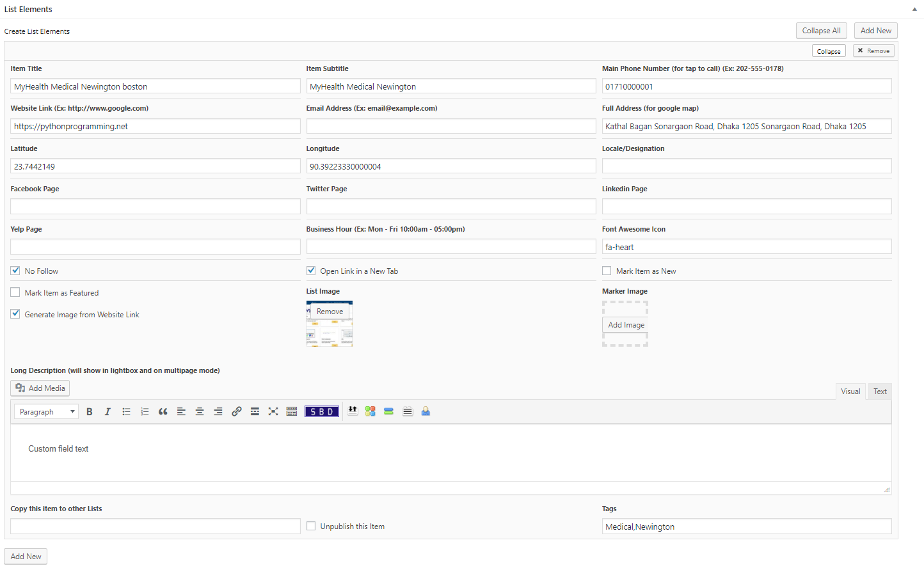Click the bottom Add New button
The width and height of the screenshot is (924, 570).
[26, 557]
